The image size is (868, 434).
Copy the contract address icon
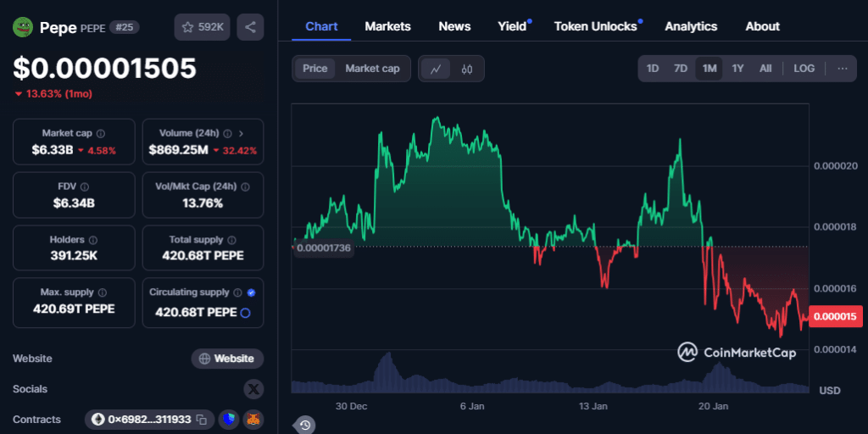coord(202,420)
